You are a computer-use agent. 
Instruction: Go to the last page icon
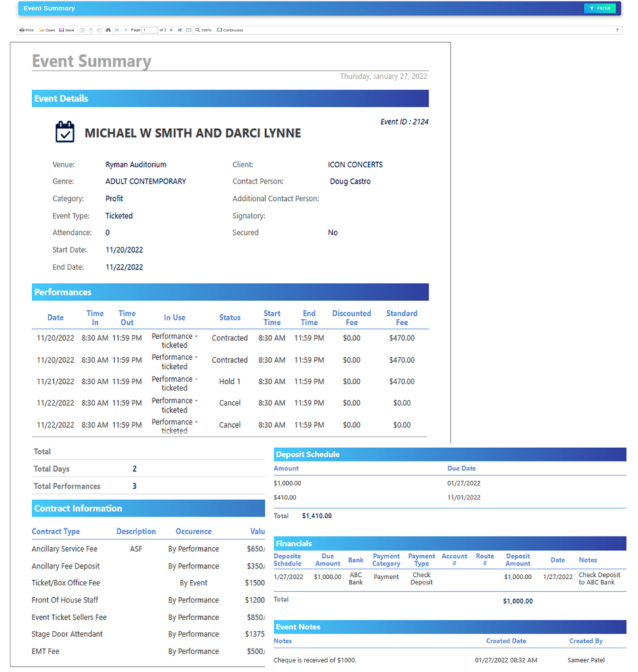180,30
